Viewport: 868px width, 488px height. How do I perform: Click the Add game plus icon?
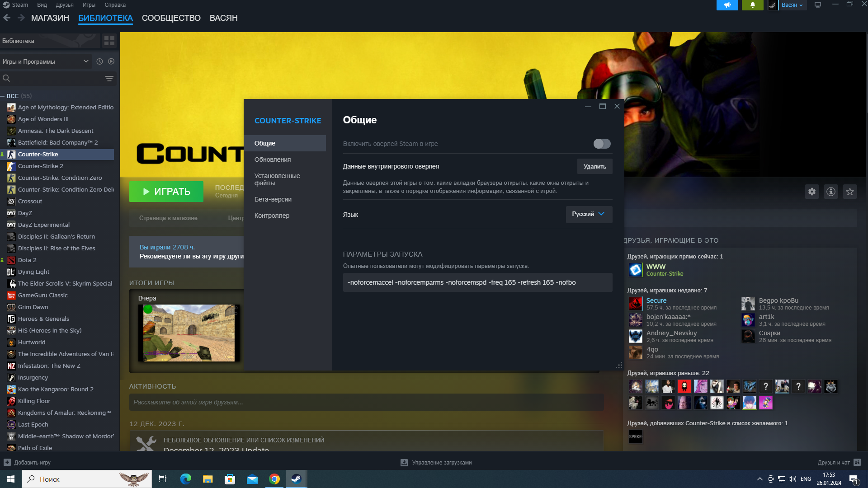pos(7,462)
